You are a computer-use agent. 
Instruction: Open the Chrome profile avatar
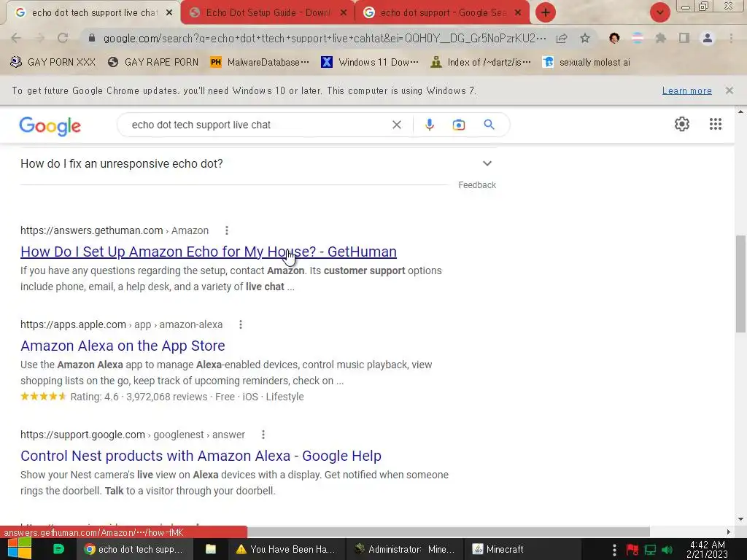[x=708, y=38]
